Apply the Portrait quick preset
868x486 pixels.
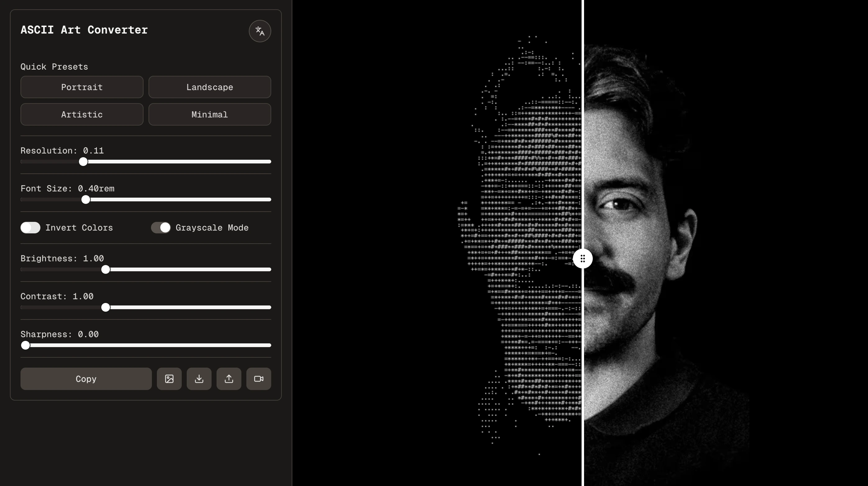coord(82,87)
